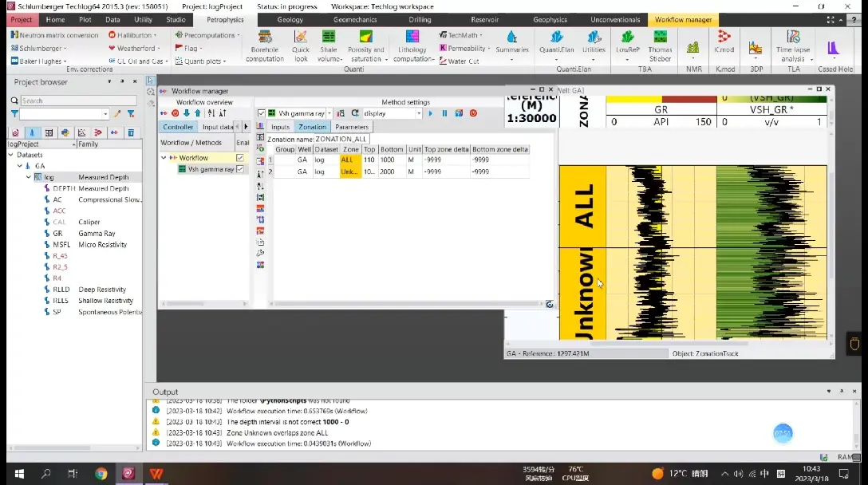Click the Schlumberger corrections button
This screenshot has width=868, height=485.
tap(38, 48)
